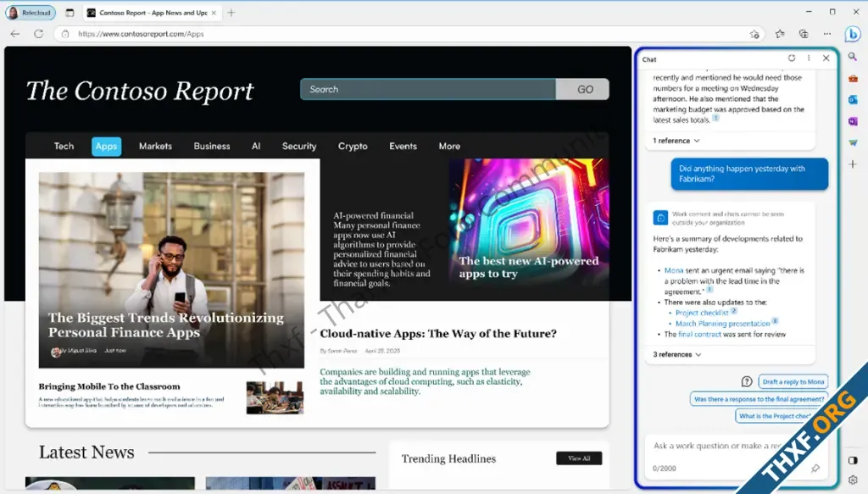Click the browser address bar URL
Screen dimensions: 868x494
click(x=142, y=34)
